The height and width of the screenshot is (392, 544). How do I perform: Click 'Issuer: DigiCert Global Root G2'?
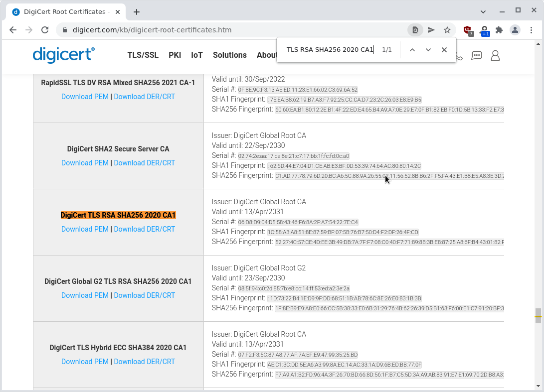click(258, 268)
